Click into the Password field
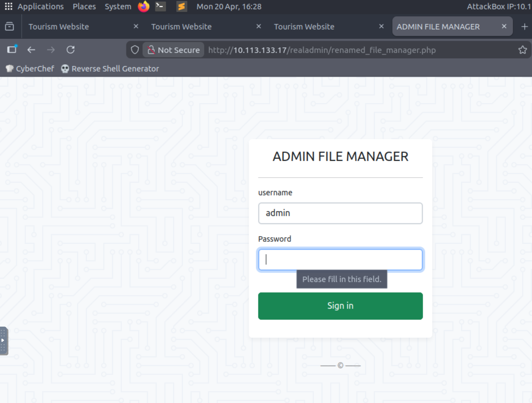The height and width of the screenshot is (403, 532). pyautogui.click(x=340, y=260)
